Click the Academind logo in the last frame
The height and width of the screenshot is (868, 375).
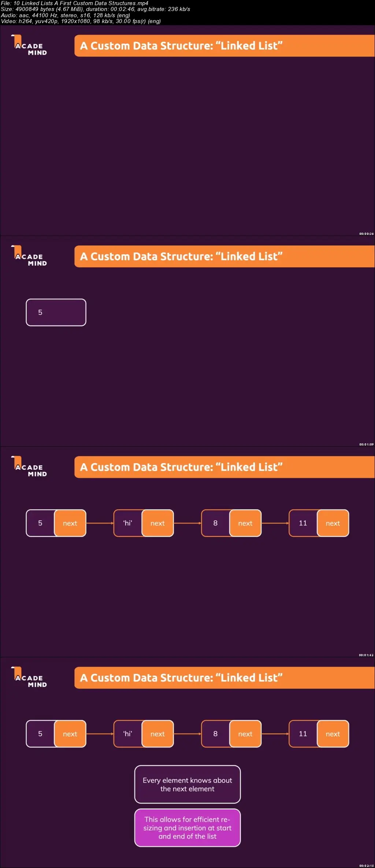pyautogui.click(x=29, y=677)
